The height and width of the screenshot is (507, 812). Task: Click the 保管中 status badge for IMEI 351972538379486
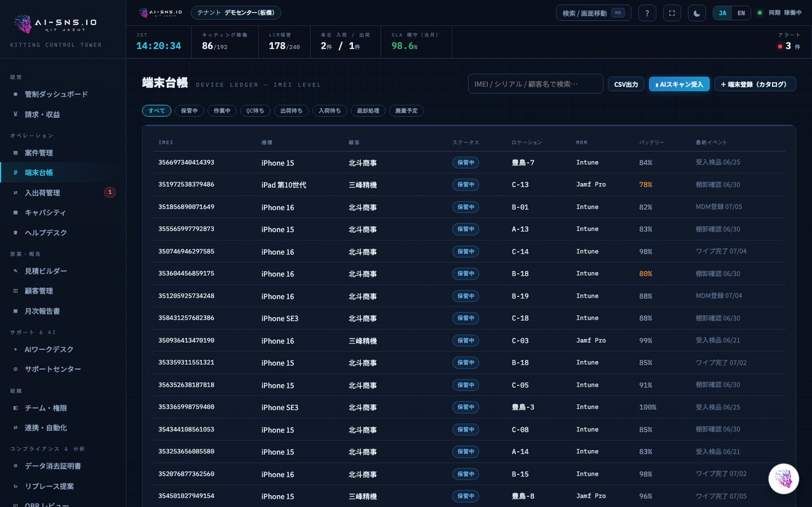[x=465, y=185]
